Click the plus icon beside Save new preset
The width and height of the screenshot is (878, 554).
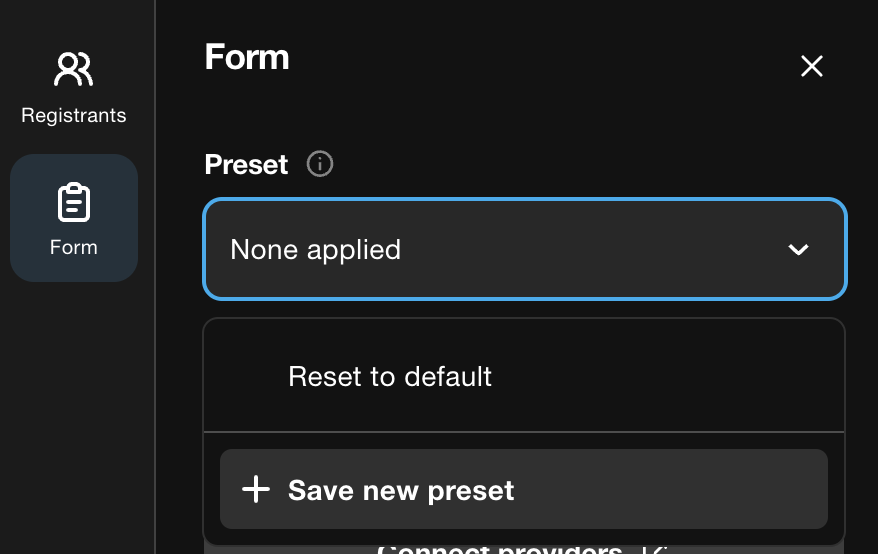[256, 490]
